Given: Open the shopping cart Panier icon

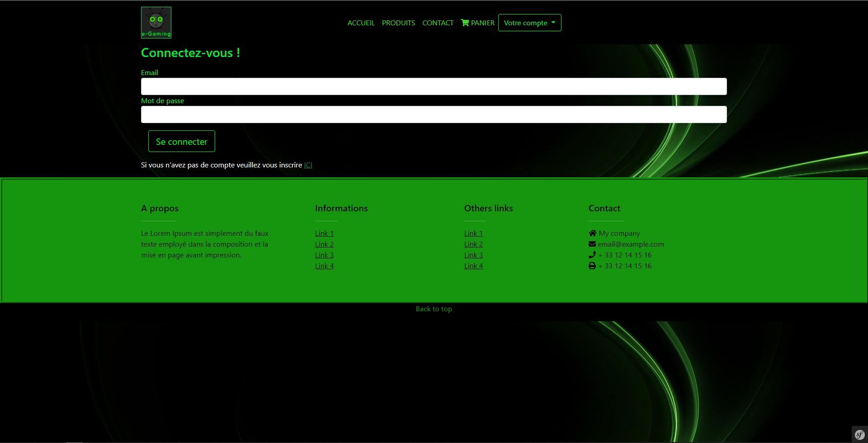Looking at the screenshot, I should click(465, 23).
